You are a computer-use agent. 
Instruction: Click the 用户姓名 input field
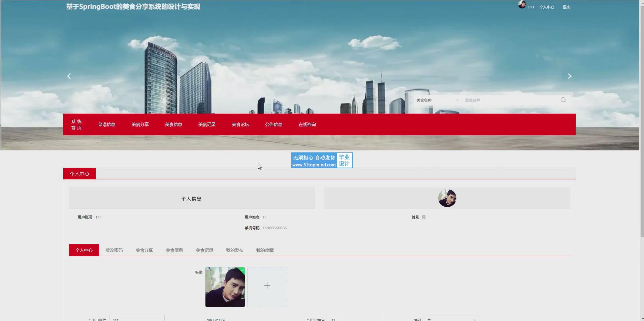click(x=355, y=319)
